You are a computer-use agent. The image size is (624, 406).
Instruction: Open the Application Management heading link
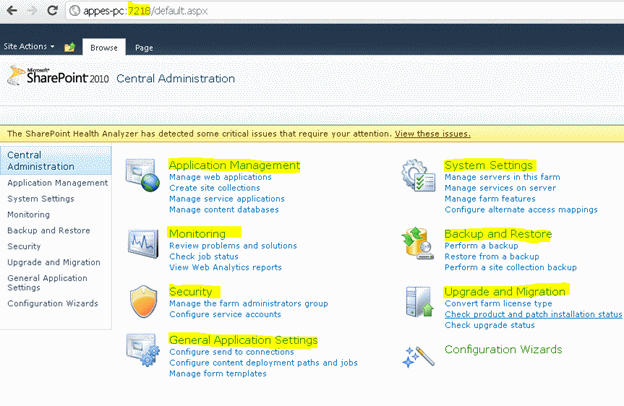point(234,165)
